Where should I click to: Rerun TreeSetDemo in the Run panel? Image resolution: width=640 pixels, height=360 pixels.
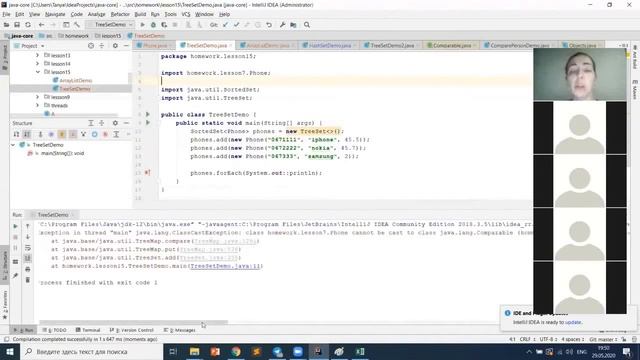16,226
